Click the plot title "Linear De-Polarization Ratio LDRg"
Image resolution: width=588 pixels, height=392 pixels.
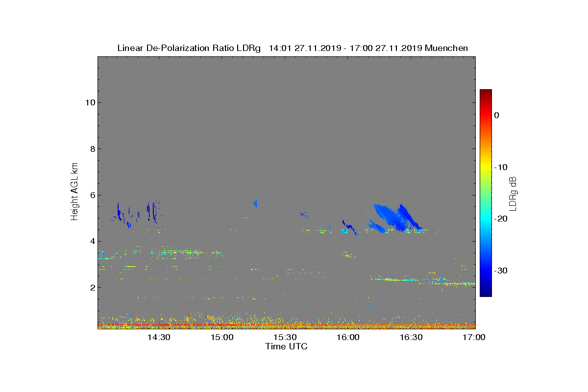(189, 48)
